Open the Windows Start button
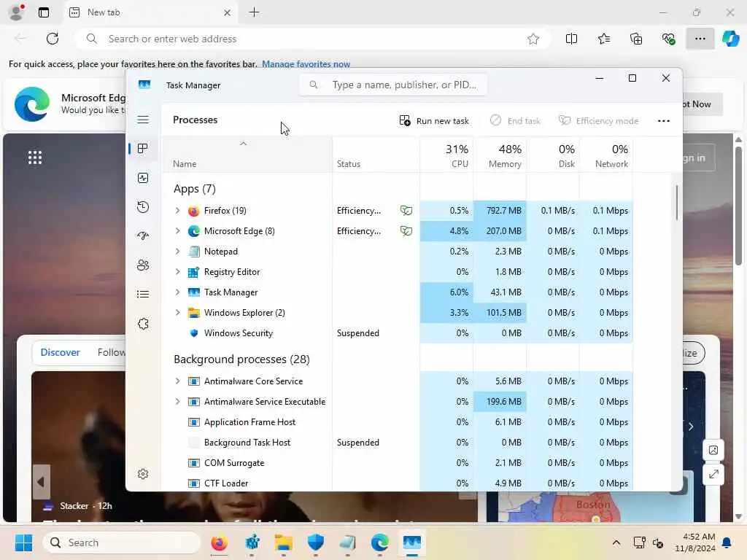This screenshot has width=747, height=560. (23, 542)
